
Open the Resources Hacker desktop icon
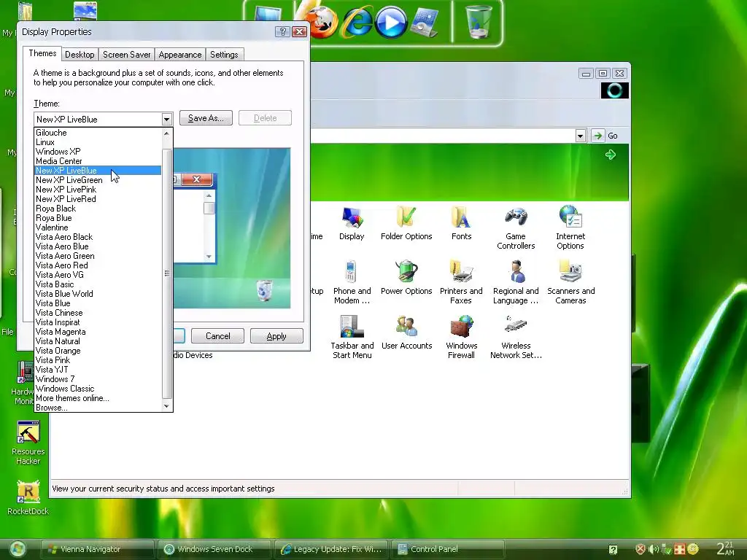click(28, 443)
